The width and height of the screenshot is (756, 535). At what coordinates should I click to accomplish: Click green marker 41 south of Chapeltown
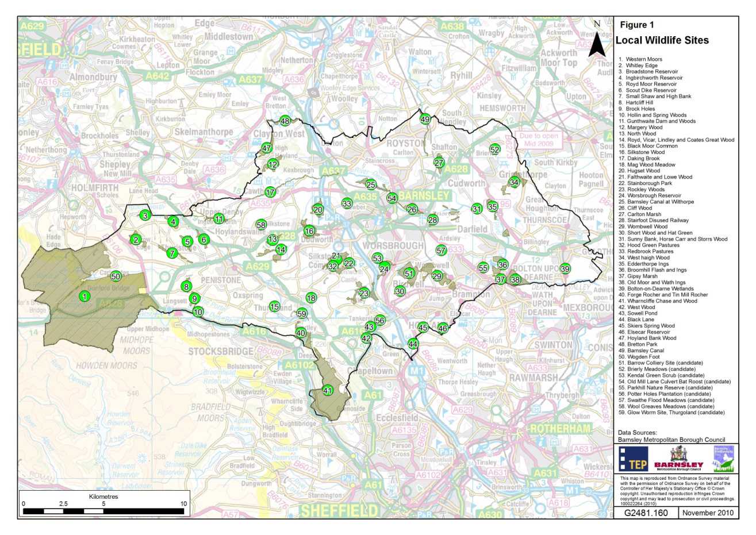coord(327,390)
